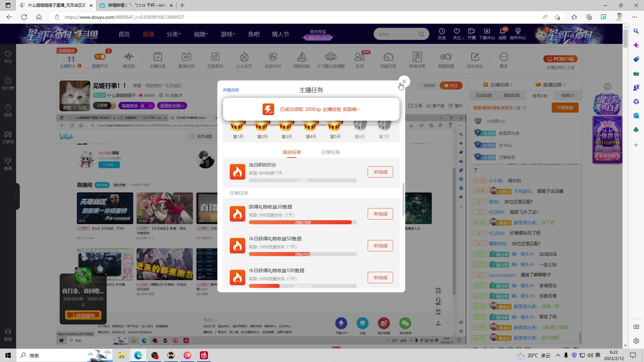This screenshot has height=362, width=644.
Task: Follow the streamer with 关注 button
Action: [x=451, y=85]
